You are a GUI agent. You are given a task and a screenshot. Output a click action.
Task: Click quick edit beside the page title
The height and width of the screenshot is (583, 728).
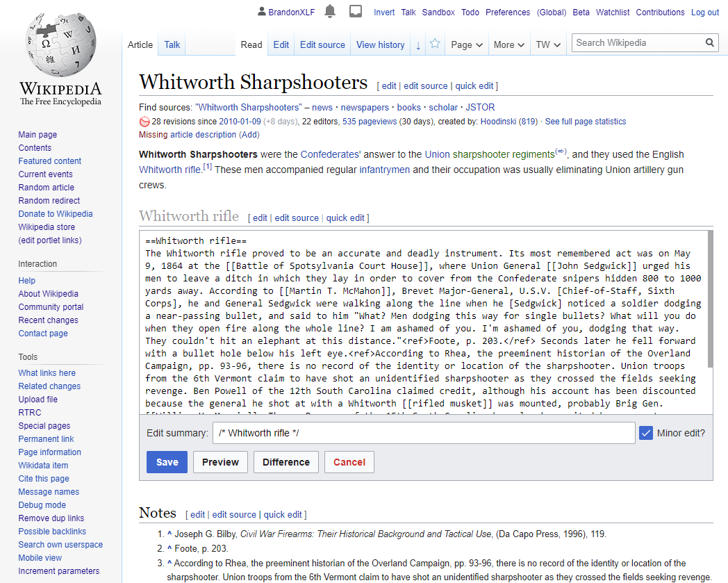click(x=474, y=86)
